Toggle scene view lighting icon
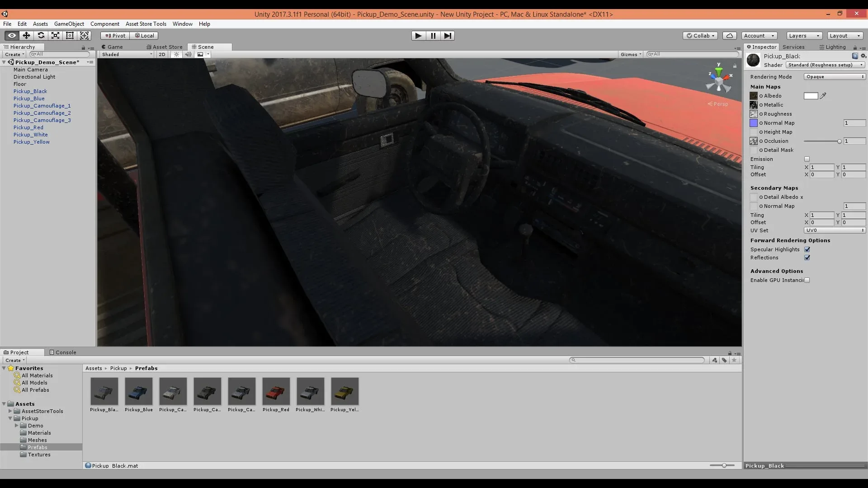 176,54
